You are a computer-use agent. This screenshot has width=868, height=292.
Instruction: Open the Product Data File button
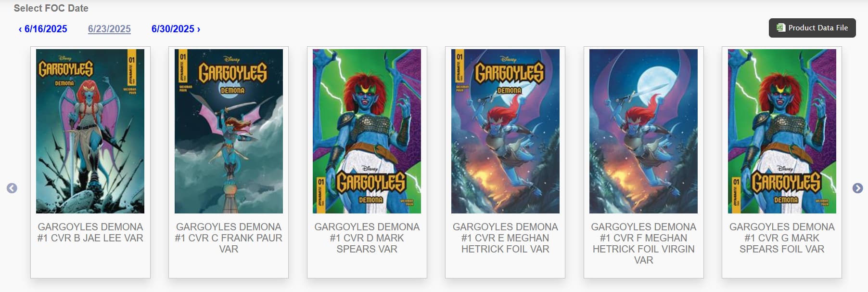point(812,28)
